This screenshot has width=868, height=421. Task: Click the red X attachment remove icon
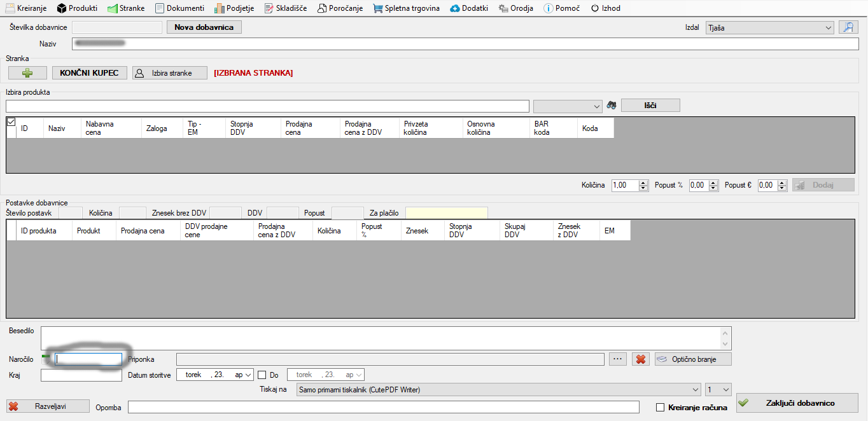click(x=640, y=359)
